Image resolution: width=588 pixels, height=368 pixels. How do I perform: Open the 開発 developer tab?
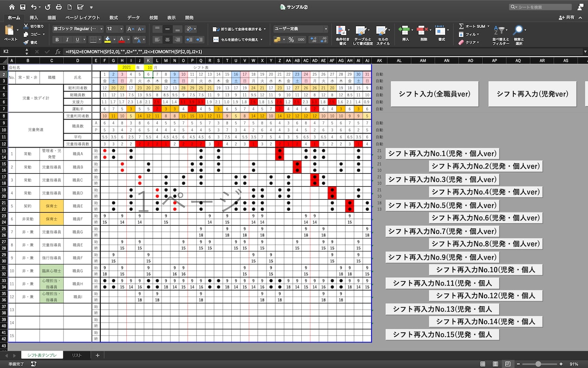point(189,17)
